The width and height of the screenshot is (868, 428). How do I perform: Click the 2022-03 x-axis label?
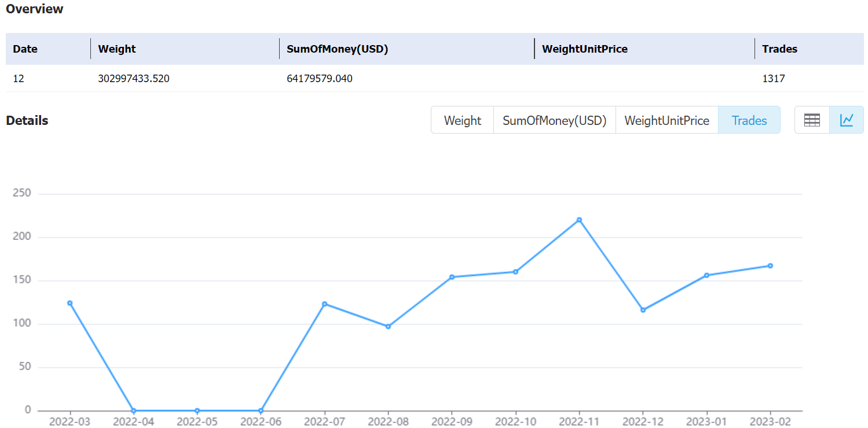pyautogui.click(x=70, y=421)
